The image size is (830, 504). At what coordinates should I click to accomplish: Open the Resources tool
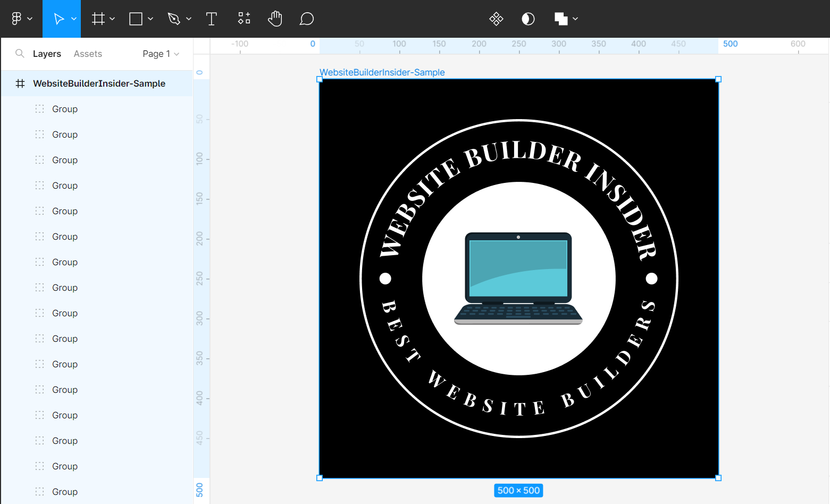pos(244,19)
